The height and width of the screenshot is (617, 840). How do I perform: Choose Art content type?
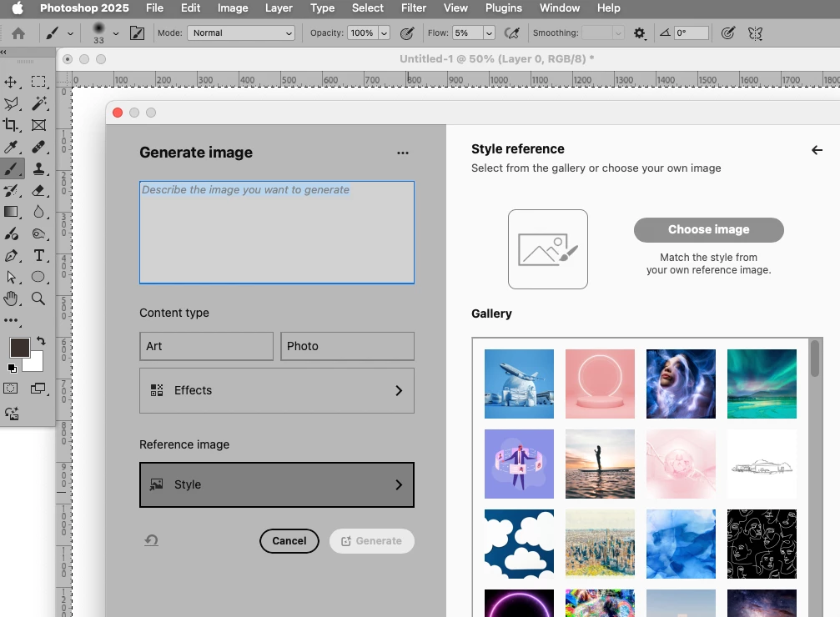(206, 346)
